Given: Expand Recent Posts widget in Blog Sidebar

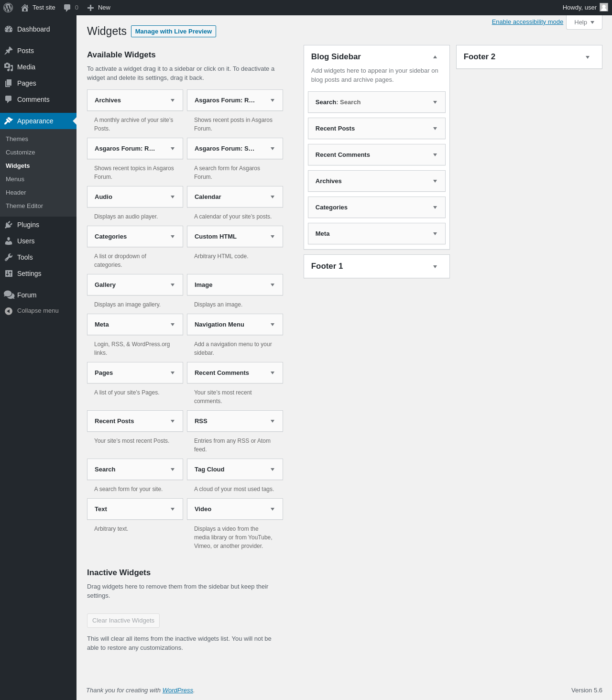Looking at the screenshot, I should tap(435, 129).
